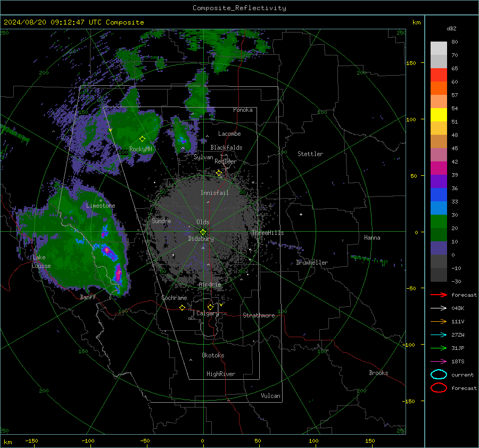Screen dimensions: 479x448
Task: Click the Airdrie label
Action: click(x=210, y=284)
